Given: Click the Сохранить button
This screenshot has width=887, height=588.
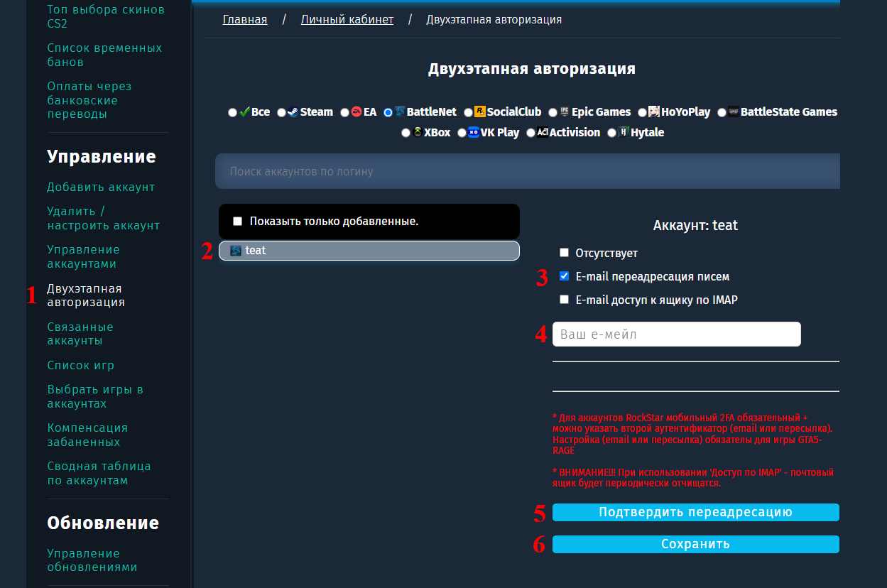Looking at the screenshot, I should 696,544.
